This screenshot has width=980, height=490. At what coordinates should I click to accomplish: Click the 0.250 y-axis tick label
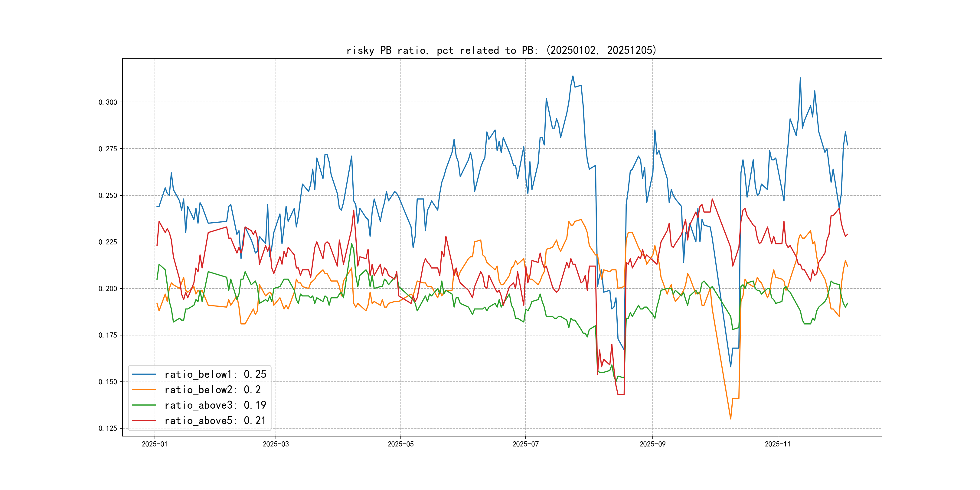tap(108, 195)
